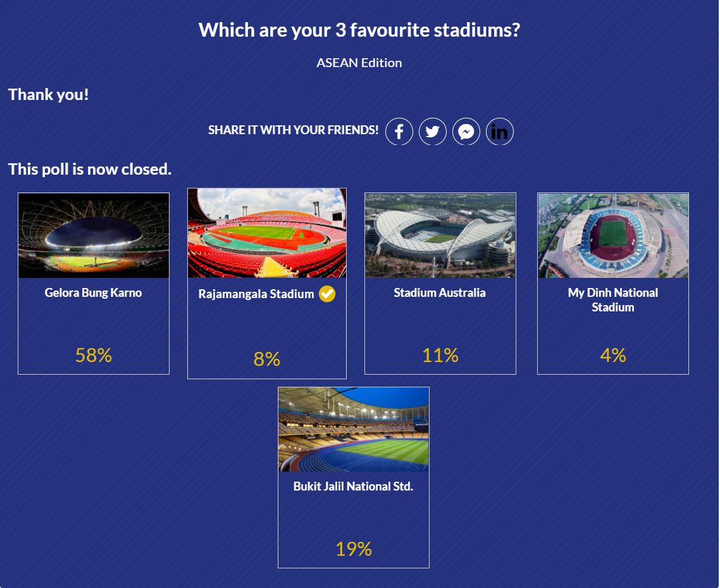720x588 pixels.
Task: Click the 19% result under Bukit Jalil
Action: (x=352, y=549)
